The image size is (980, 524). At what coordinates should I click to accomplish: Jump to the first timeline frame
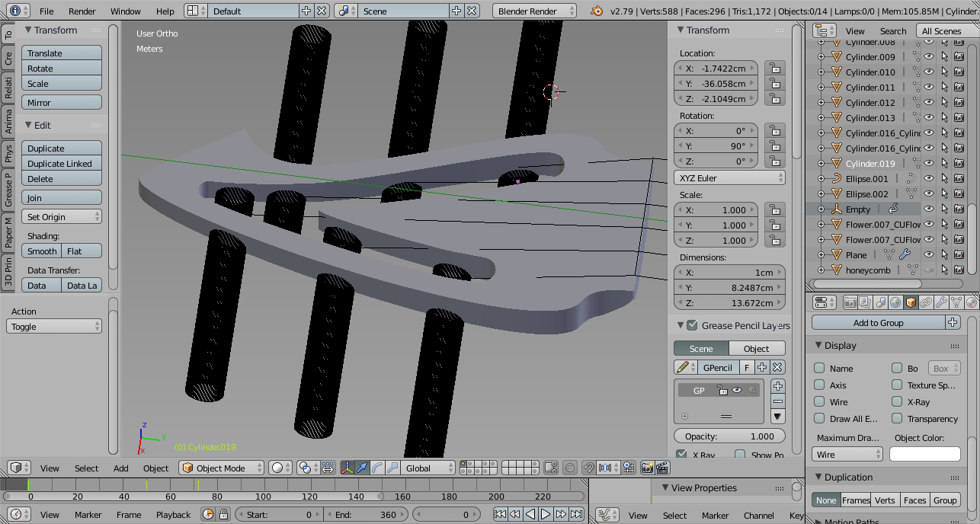pos(500,514)
